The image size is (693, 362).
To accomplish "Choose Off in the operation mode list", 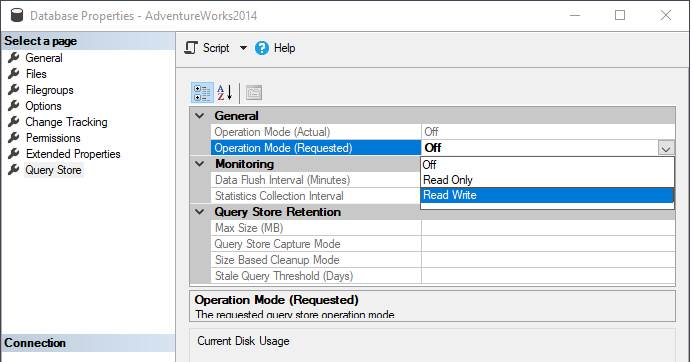I will pyautogui.click(x=547, y=165).
